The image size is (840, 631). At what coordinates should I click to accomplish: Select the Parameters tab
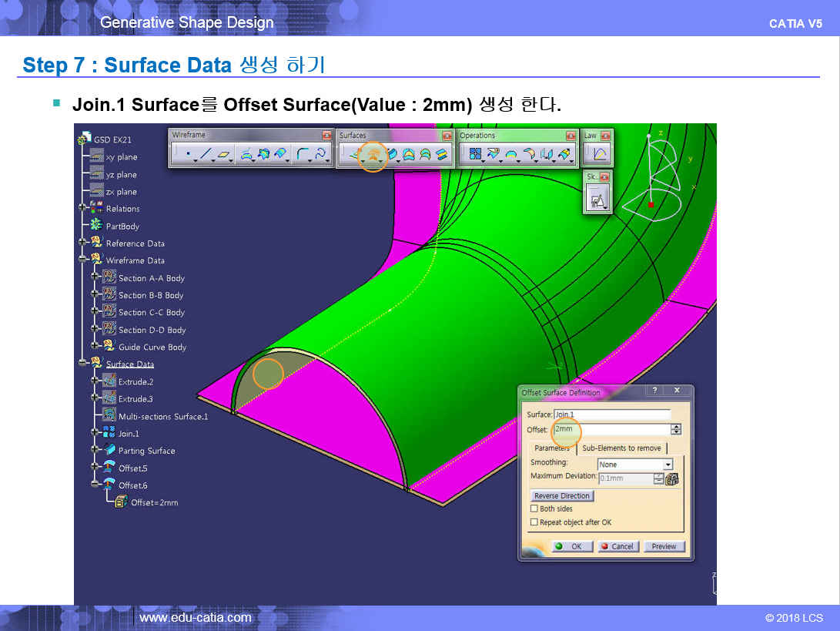[551, 448]
